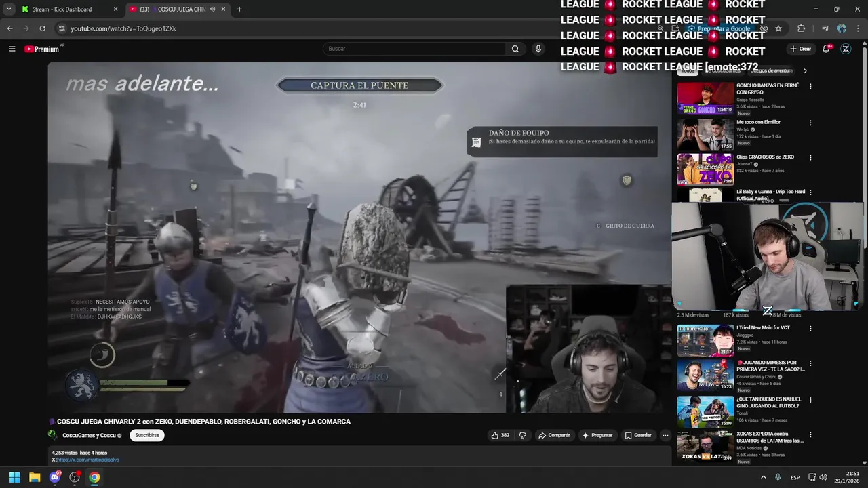Screen dimensions: 868x488
Task: Open the x.com/martinpdisalvo link
Action: 87,460
